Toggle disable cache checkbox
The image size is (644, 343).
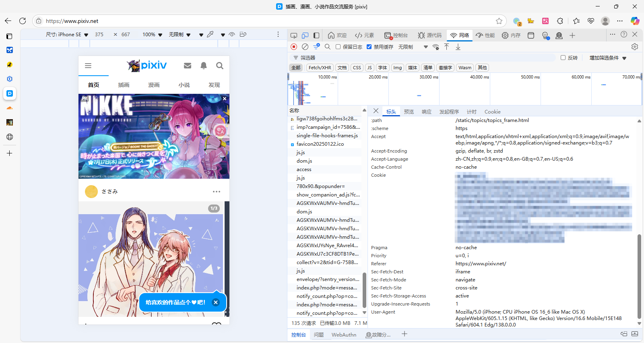369,47
